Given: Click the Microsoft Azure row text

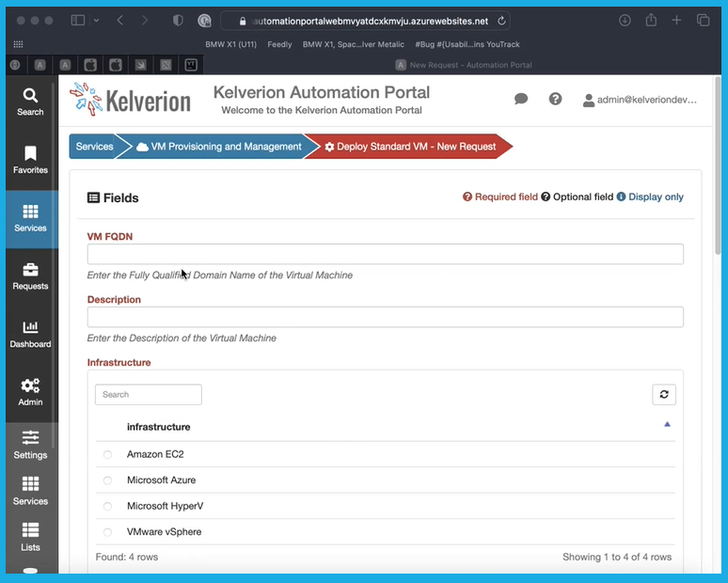Looking at the screenshot, I should click(162, 480).
